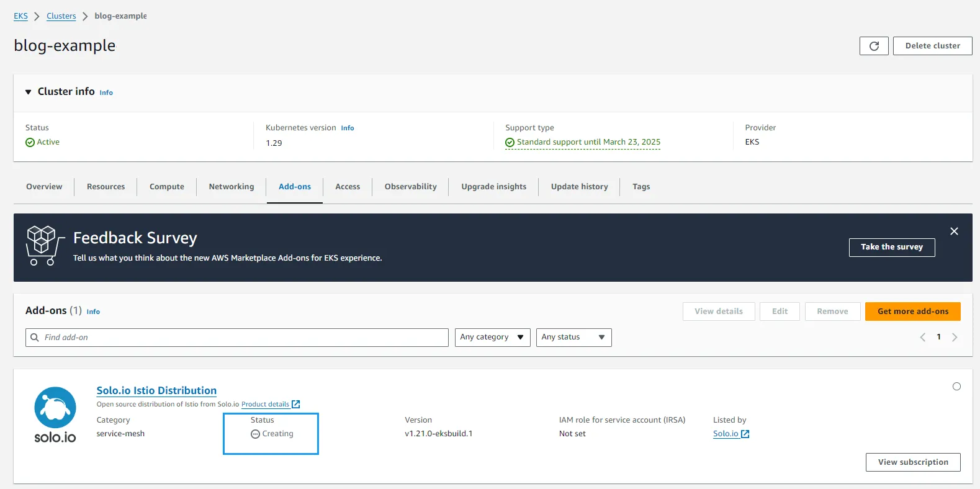Viewport: 980px width, 489px height.
Task: Open the Any status dropdown
Action: (x=574, y=338)
